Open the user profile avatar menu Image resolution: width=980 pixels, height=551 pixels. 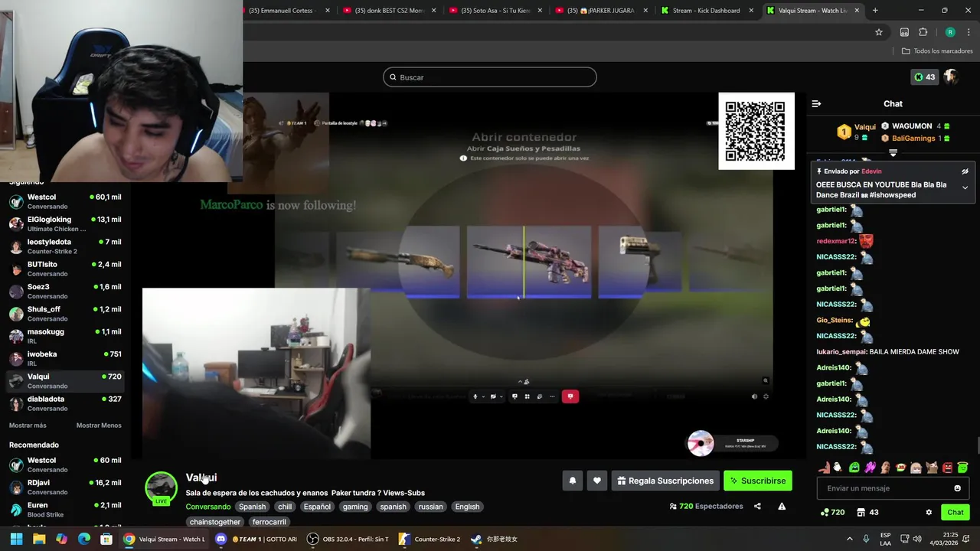[951, 77]
